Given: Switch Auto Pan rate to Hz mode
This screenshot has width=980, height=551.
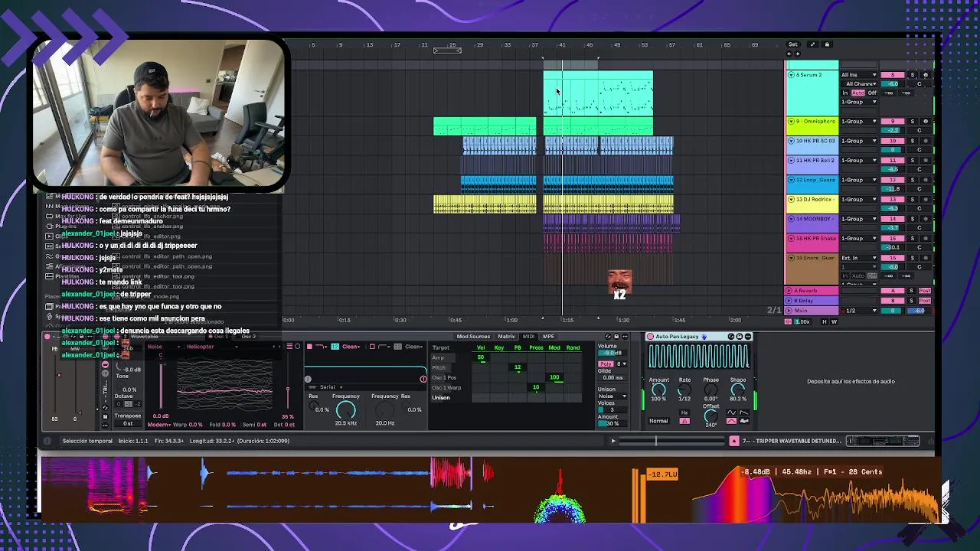Looking at the screenshot, I should point(684,412).
